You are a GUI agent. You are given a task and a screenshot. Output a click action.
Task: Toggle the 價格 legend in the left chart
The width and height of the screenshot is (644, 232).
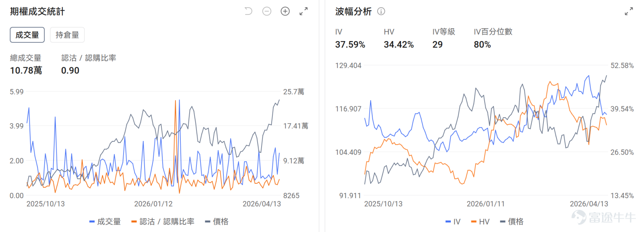pos(217,222)
